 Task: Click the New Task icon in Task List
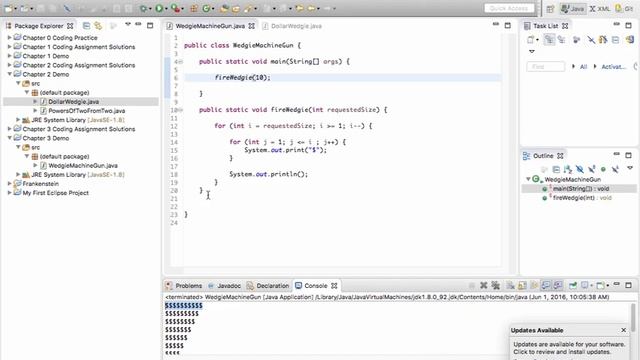pos(531,40)
